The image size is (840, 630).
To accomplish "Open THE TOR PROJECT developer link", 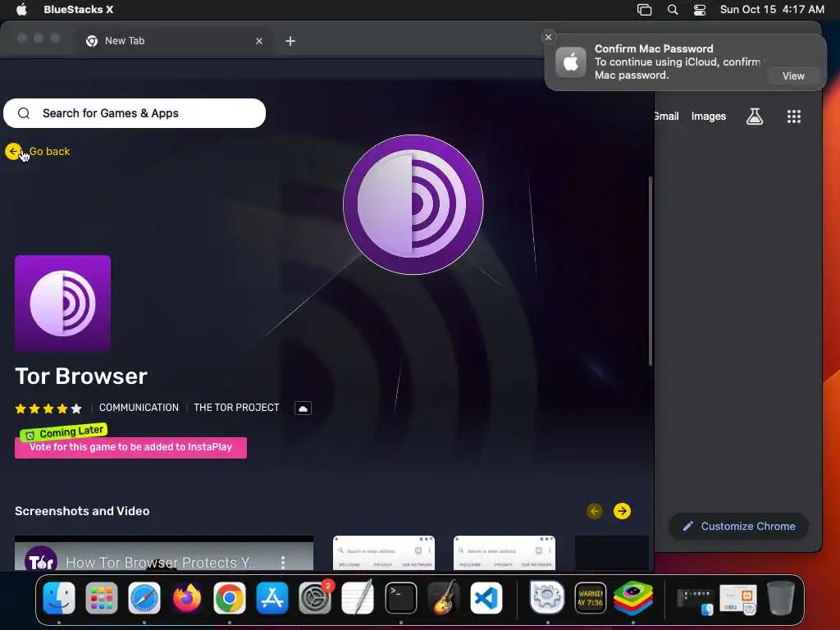I will pyautogui.click(x=236, y=408).
